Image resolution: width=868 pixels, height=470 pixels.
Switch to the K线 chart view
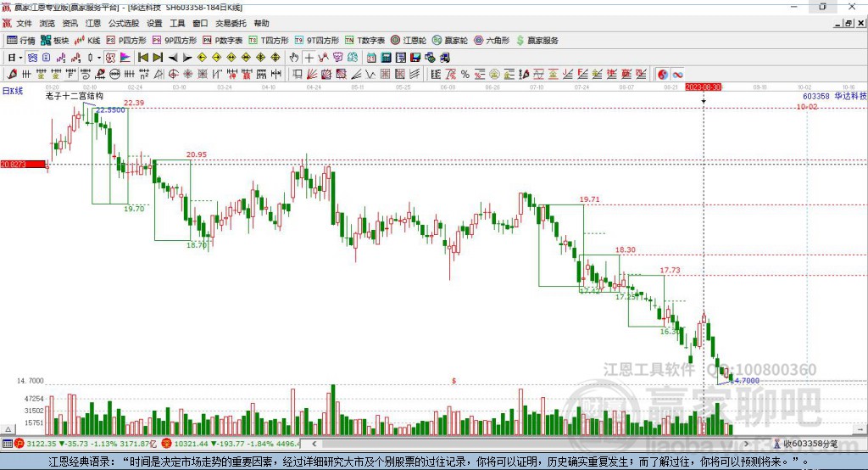pos(87,41)
